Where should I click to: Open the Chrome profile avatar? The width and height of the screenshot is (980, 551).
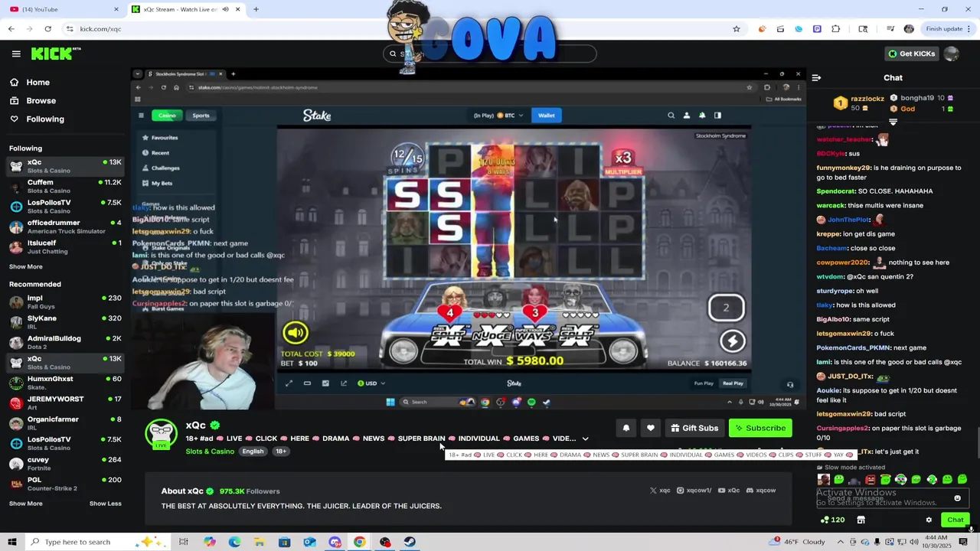click(x=909, y=29)
